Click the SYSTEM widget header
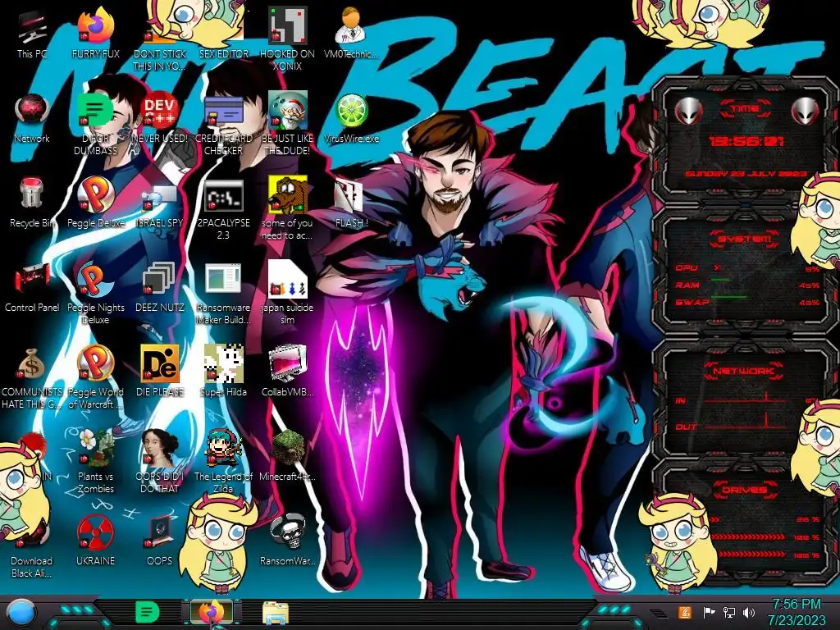 pos(743,239)
